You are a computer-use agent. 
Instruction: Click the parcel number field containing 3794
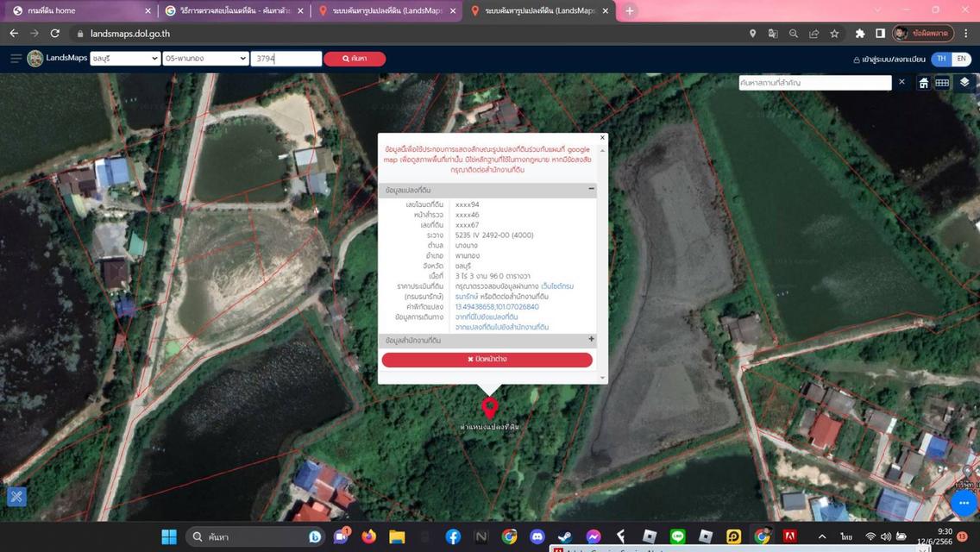click(286, 59)
